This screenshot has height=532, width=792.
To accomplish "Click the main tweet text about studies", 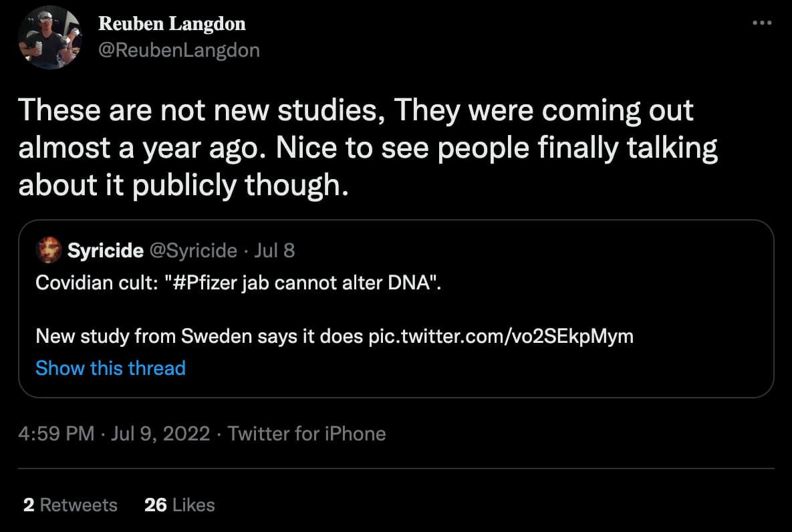I will (x=368, y=148).
